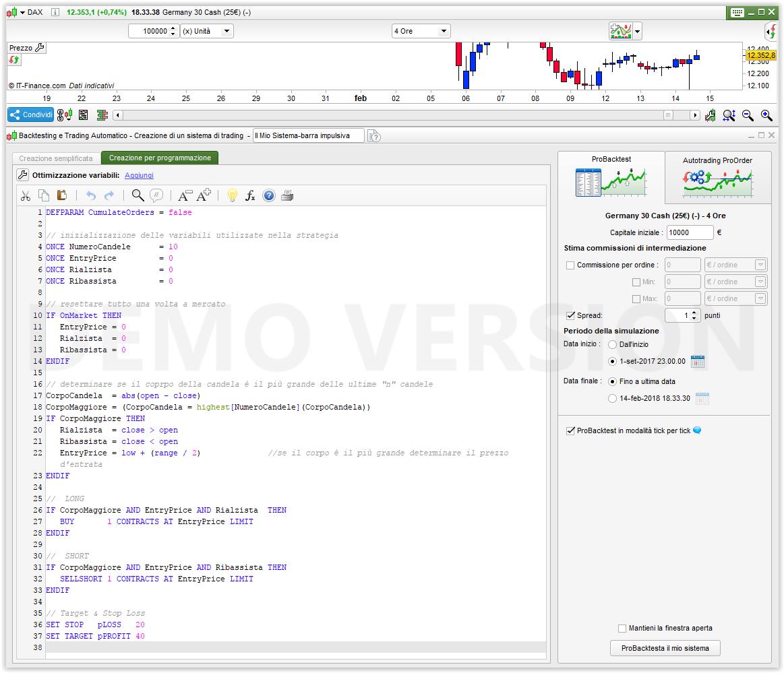Click the help page icon beside system name
The height and width of the screenshot is (673, 784).
[373, 136]
